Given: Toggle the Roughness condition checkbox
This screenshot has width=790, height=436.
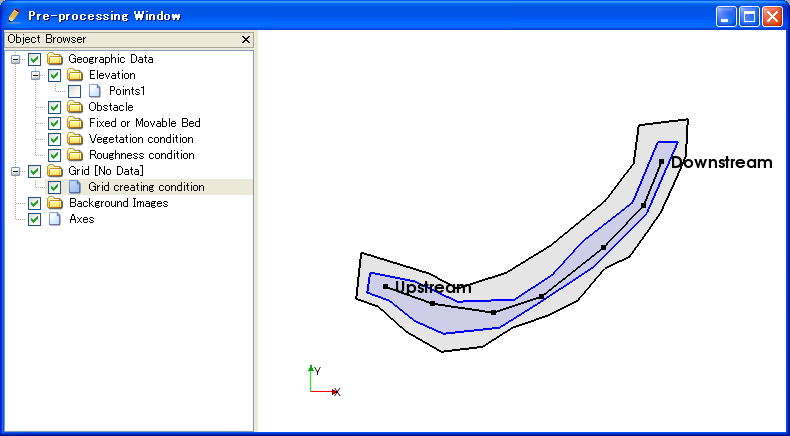Looking at the screenshot, I should click(x=54, y=155).
